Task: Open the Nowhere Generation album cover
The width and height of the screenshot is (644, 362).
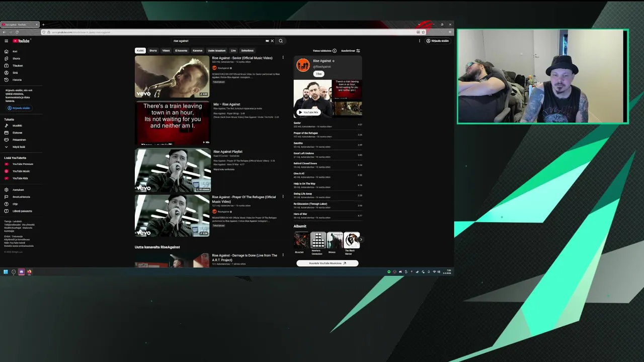Action: click(318, 240)
